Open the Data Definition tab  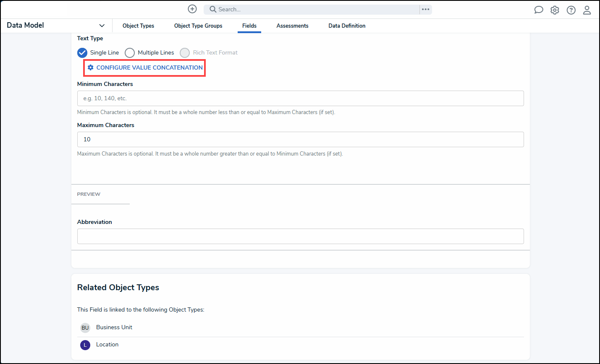coord(347,26)
